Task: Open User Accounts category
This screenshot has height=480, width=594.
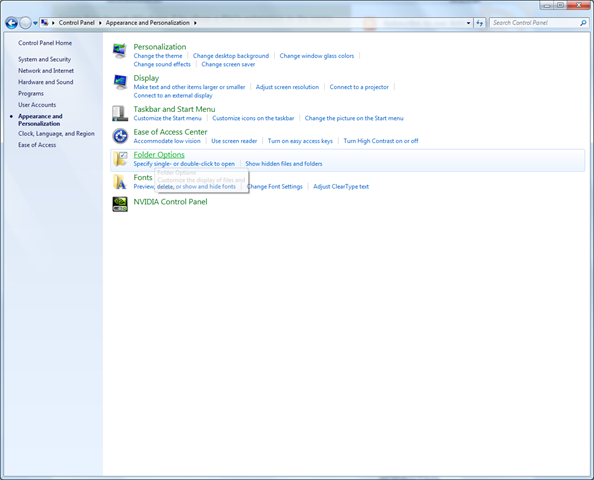Action: click(37, 105)
